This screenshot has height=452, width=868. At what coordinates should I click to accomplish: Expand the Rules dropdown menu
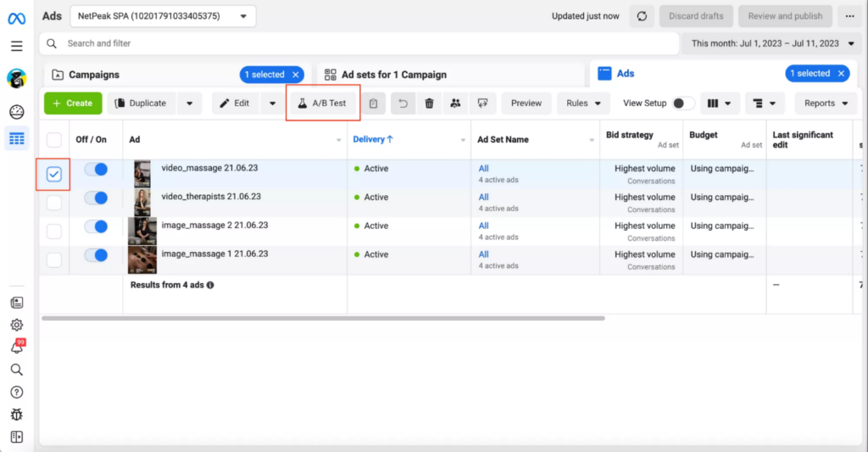(x=583, y=103)
